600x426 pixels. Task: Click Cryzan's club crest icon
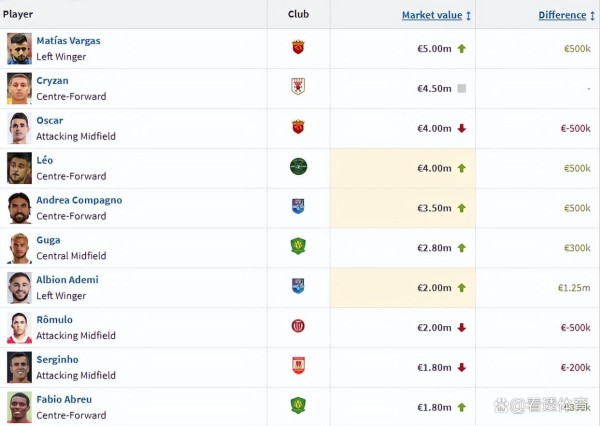[x=298, y=87]
